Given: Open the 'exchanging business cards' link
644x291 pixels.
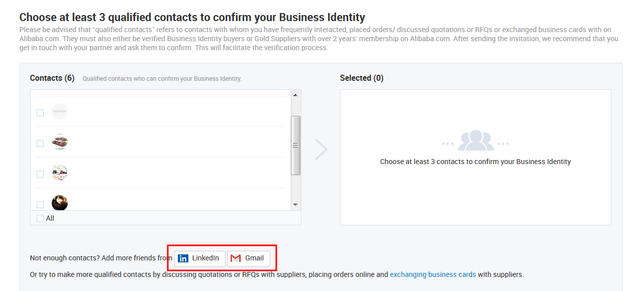Looking at the screenshot, I should point(433,274).
